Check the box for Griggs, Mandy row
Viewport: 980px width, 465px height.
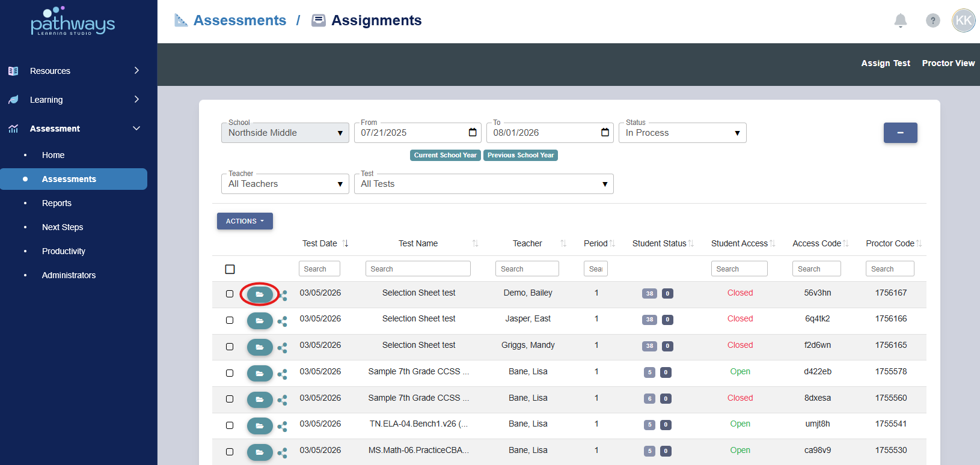point(230,347)
